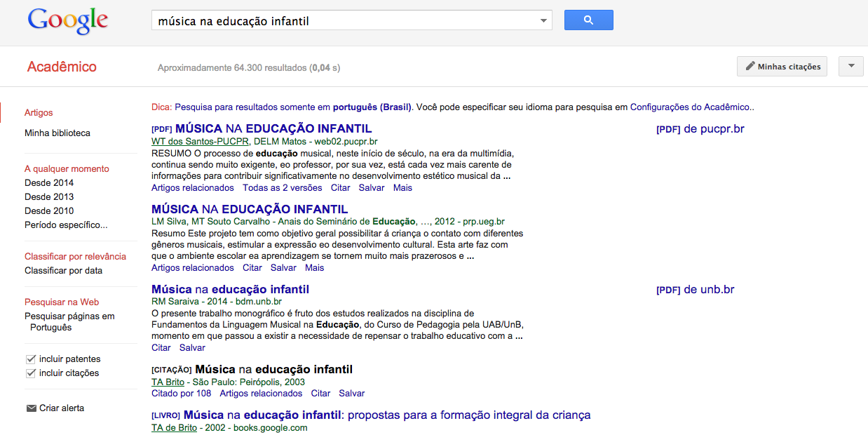Filter by A qualquer momento

[x=67, y=169]
